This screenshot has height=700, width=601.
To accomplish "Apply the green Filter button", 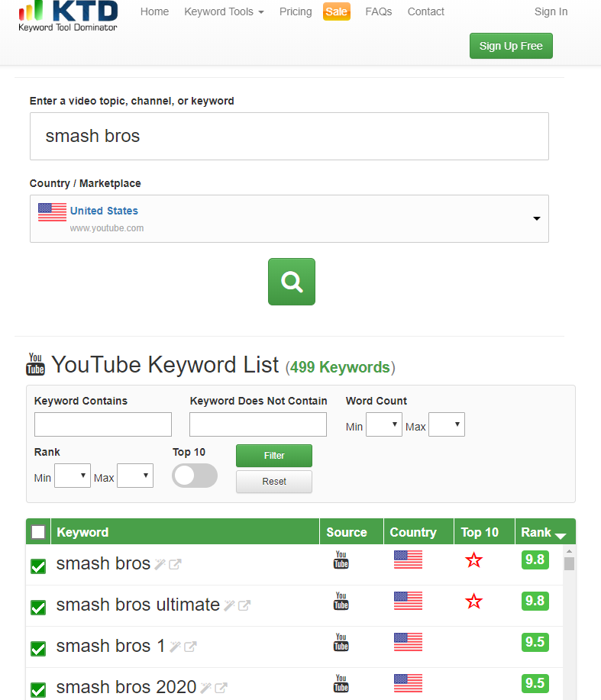I will click(274, 456).
